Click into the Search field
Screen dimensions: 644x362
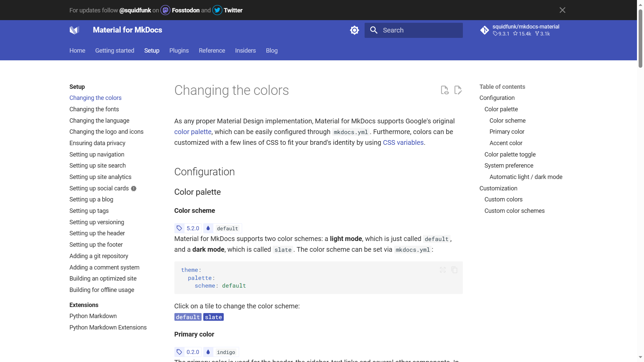419,30
